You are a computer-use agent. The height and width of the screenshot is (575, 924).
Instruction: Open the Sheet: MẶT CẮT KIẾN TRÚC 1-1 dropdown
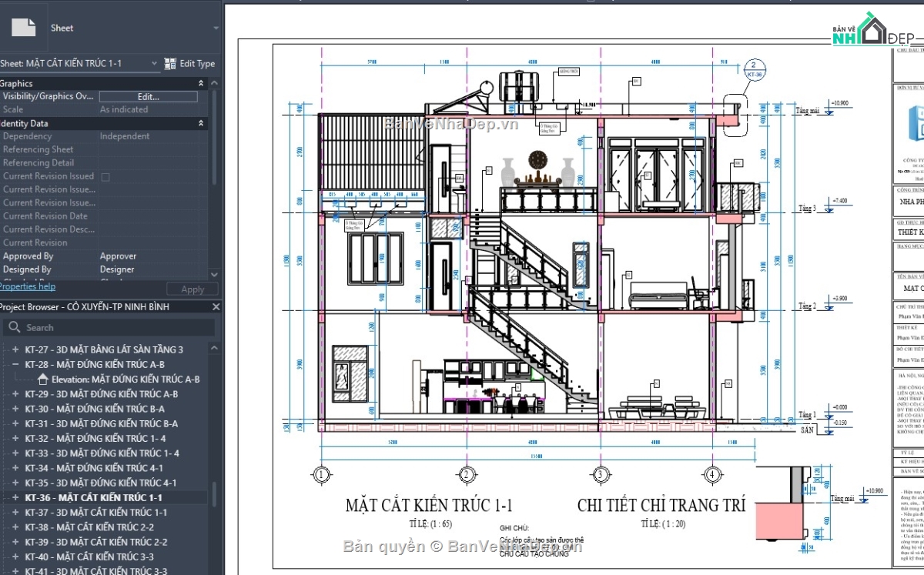point(154,63)
